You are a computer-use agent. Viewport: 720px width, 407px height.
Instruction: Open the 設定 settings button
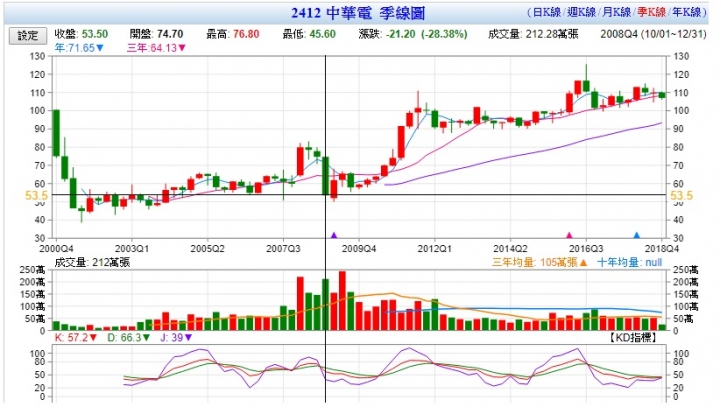tap(28, 35)
